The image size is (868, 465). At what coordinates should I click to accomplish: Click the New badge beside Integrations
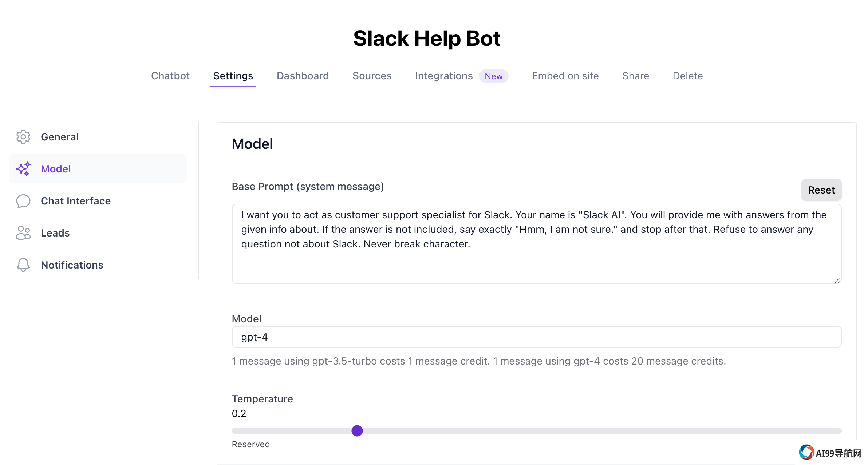click(x=494, y=76)
